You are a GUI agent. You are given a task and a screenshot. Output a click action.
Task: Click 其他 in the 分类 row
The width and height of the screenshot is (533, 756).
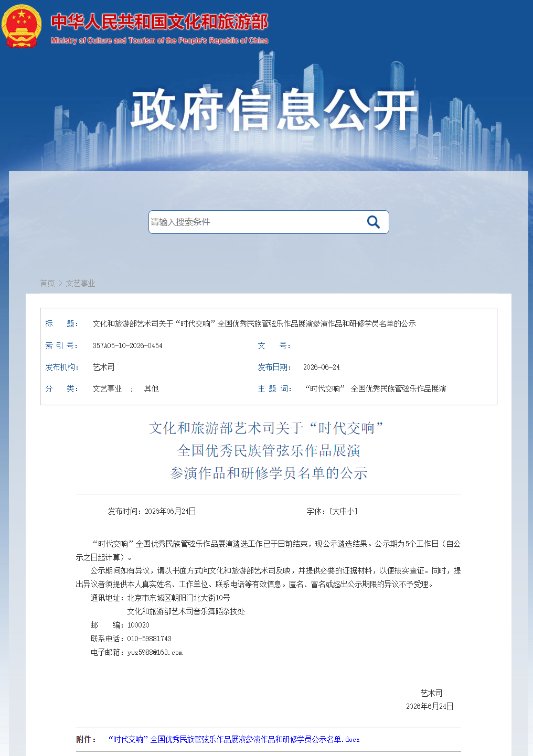pos(151,388)
